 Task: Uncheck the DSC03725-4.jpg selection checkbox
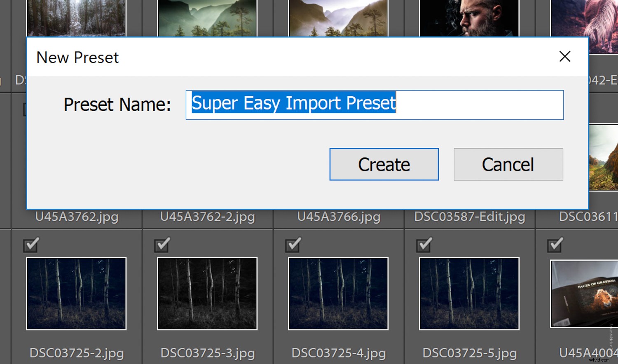click(293, 245)
